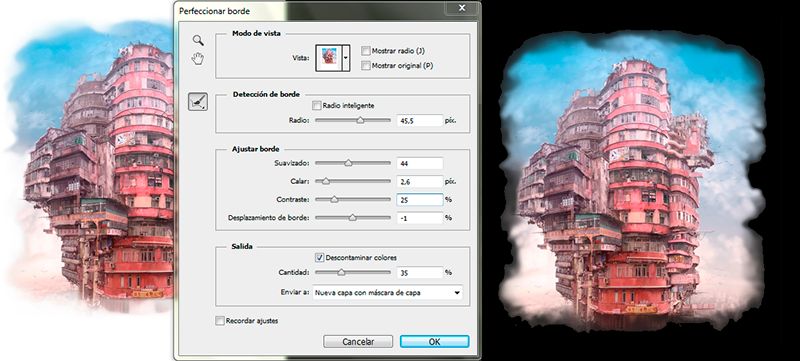This screenshot has height=361, width=800.
Task: Toggle Radio inteligente checkbox
Action: point(317,106)
